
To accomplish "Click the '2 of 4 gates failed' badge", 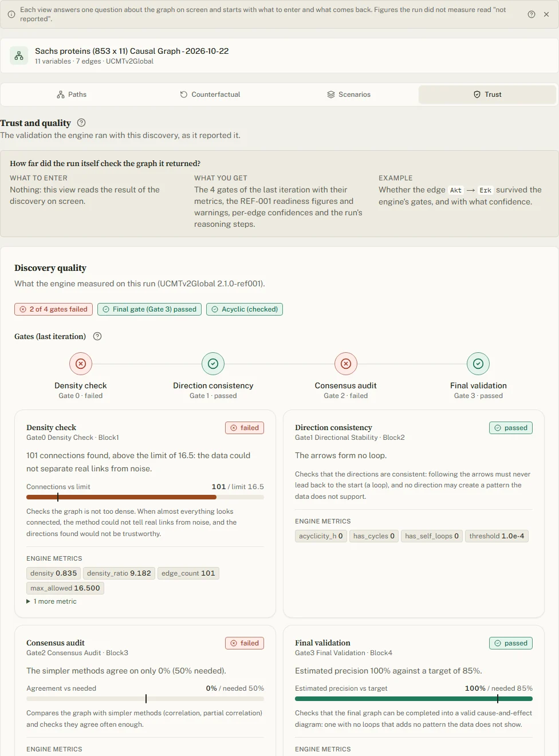I will [x=54, y=309].
